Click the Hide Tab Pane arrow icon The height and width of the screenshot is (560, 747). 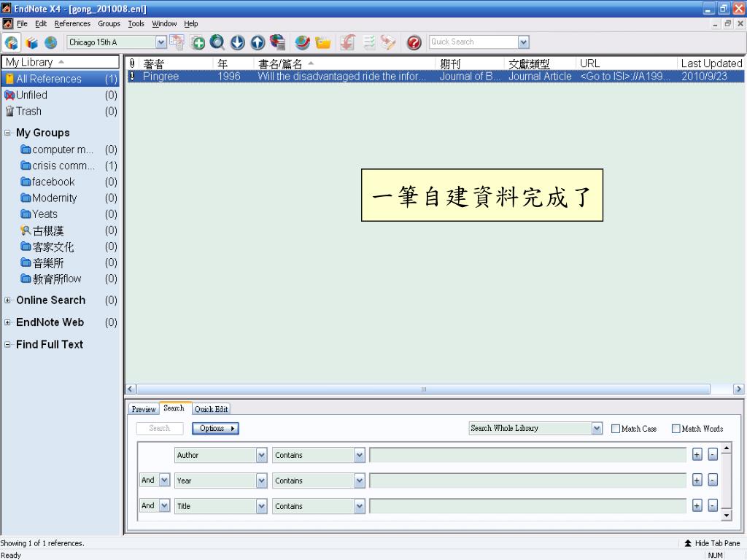688,542
